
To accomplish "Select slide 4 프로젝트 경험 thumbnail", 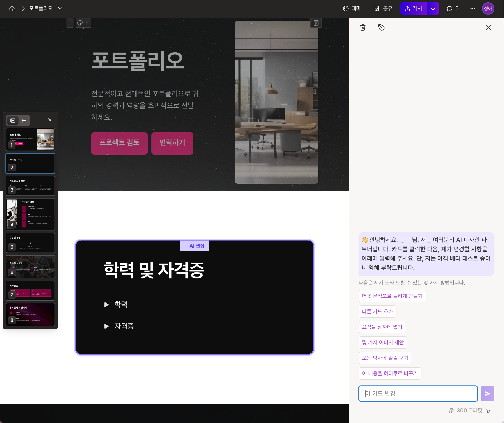I will 31,214.
